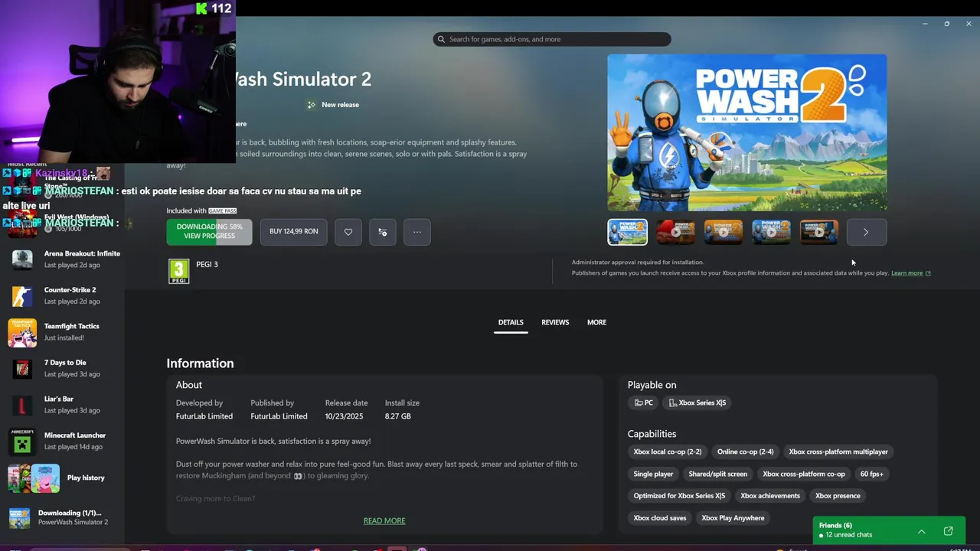The image size is (980, 551).
Task: Click the Xbox Play Anywhere capability chip
Action: [733, 518]
